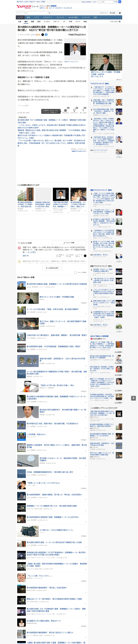Click the Yahoo! JAPAN news logo

tap(27, 7)
